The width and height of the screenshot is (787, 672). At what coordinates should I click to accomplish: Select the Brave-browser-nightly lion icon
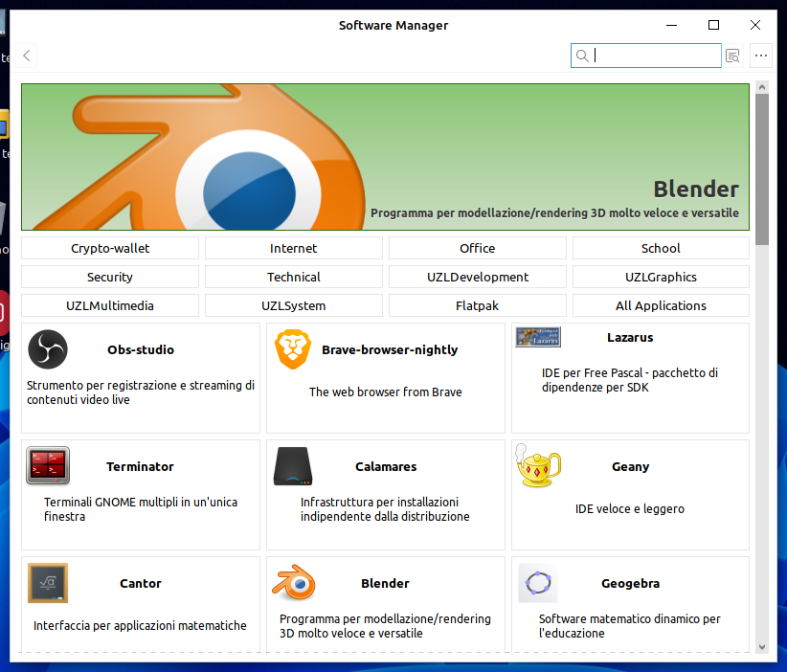[293, 348]
